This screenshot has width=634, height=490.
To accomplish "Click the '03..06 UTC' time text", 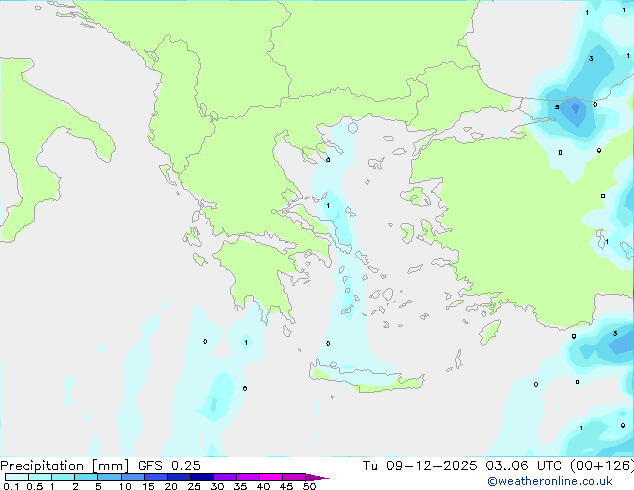I will click(x=523, y=466).
